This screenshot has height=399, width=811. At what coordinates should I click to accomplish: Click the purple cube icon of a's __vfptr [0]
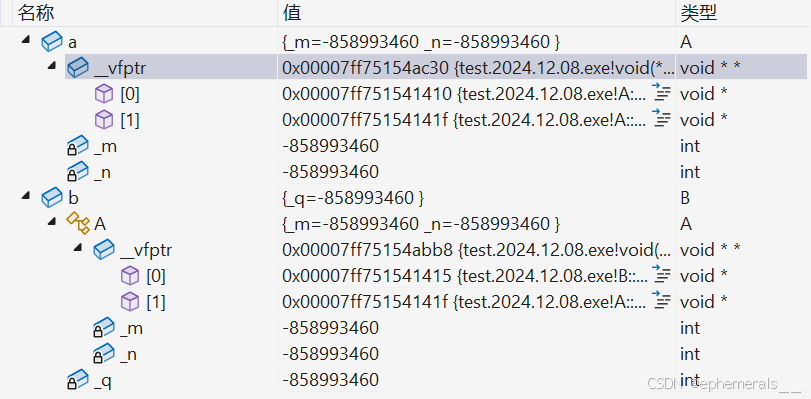[x=104, y=94]
